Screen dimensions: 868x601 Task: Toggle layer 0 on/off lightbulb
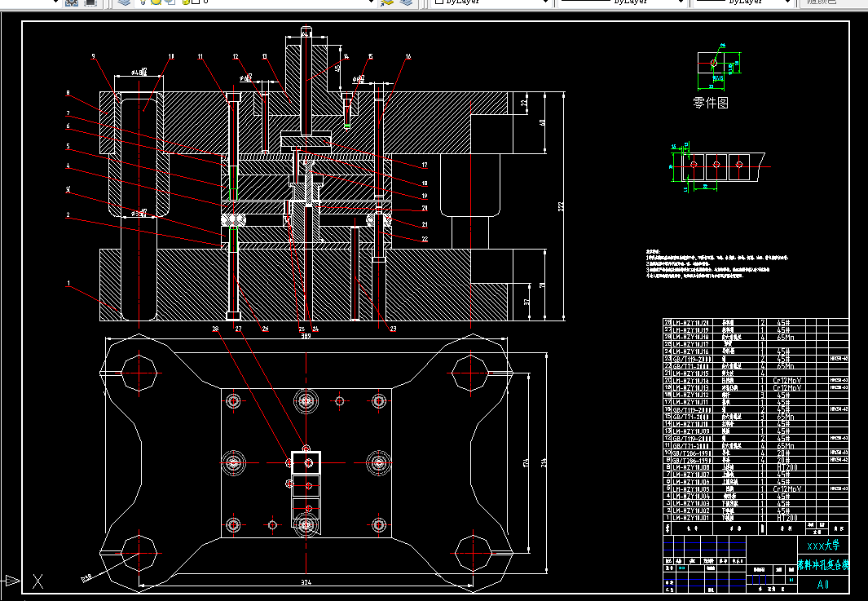143,2
